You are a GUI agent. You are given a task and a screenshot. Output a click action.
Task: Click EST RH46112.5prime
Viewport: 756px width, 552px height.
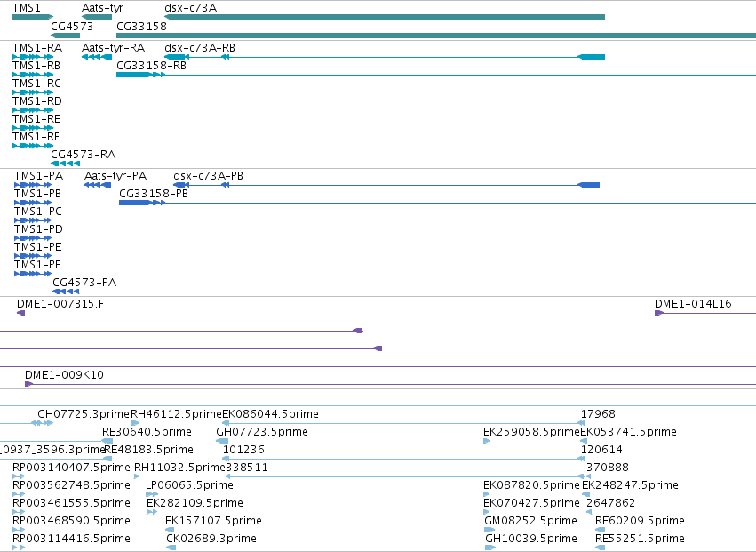pos(177,414)
